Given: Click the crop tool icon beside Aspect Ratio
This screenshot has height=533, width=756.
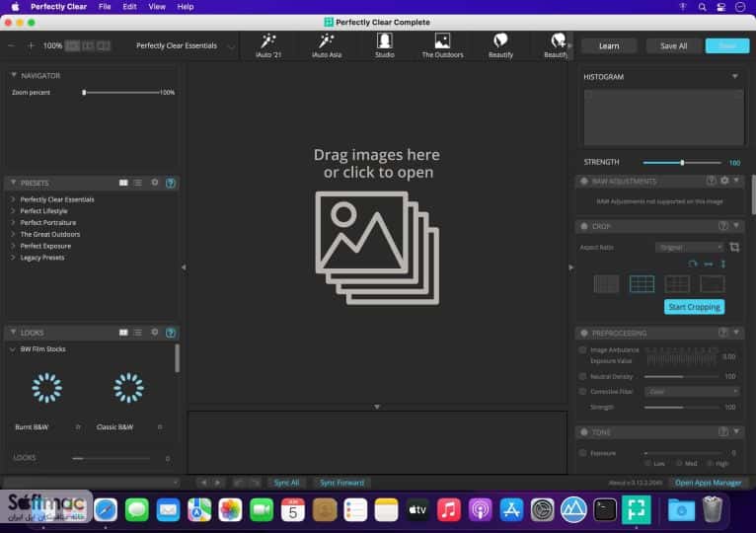Looking at the screenshot, I should (734, 247).
